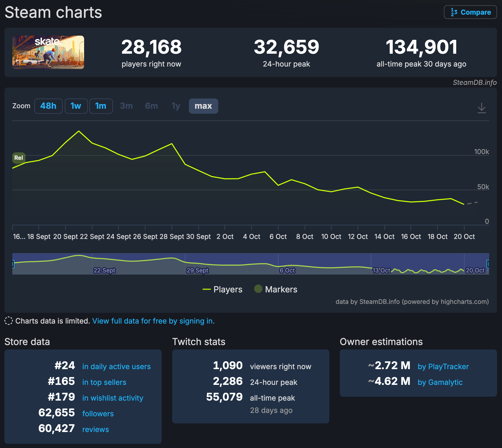Image resolution: width=502 pixels, height=448 pixels.
Task: Toggle the Players series in legend
Action: [x=222, y=289]
